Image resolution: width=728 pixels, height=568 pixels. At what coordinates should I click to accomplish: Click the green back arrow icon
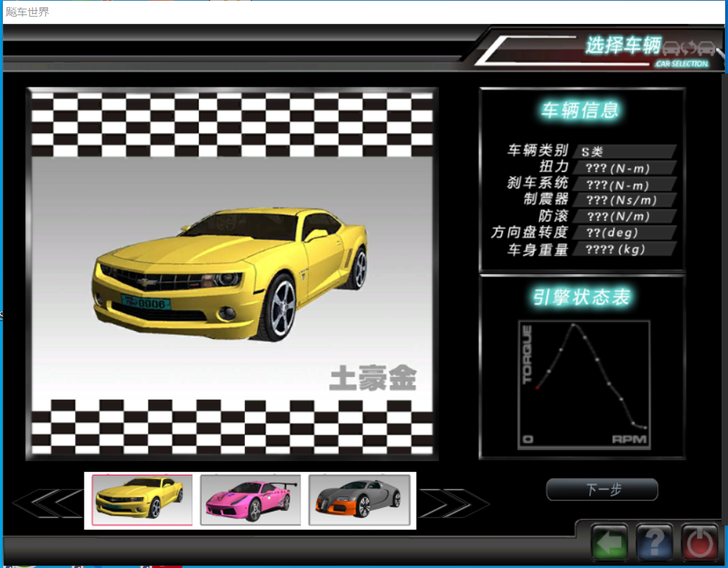click(610, 543)
